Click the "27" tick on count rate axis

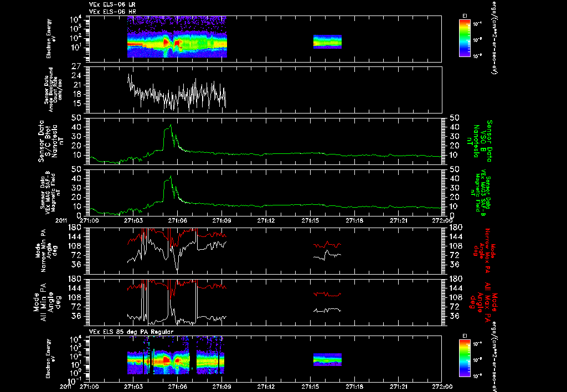tap(76, 67)
